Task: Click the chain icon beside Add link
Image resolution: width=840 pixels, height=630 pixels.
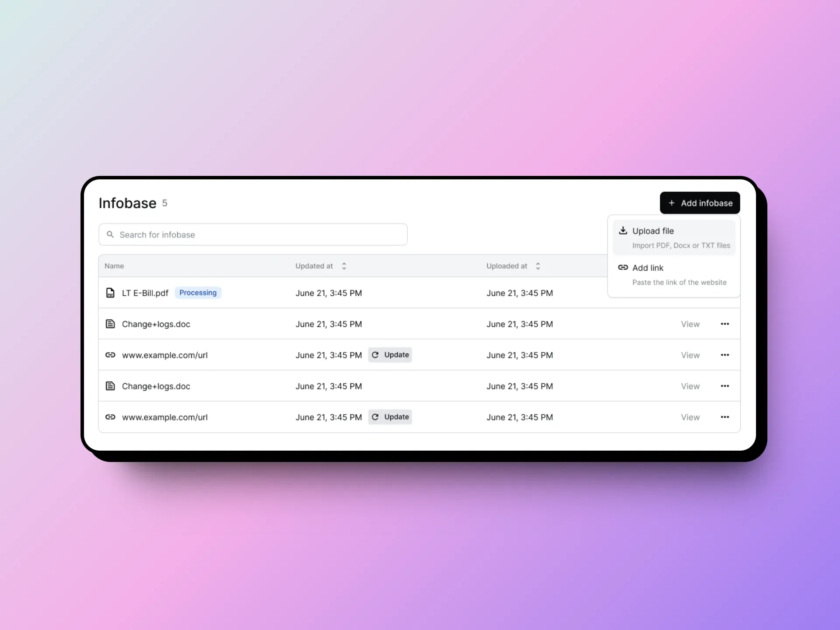Action: [x=623, y=267]
